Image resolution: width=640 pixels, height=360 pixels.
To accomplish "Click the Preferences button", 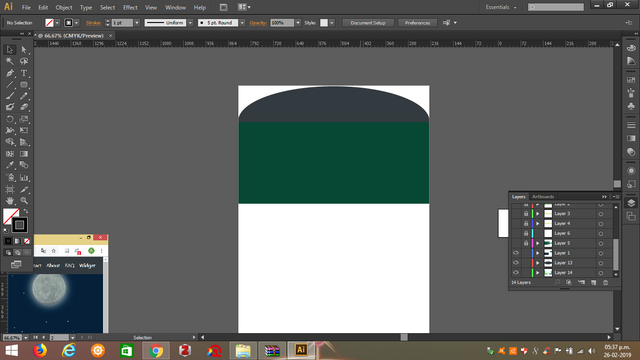I will tap(417, 23).
